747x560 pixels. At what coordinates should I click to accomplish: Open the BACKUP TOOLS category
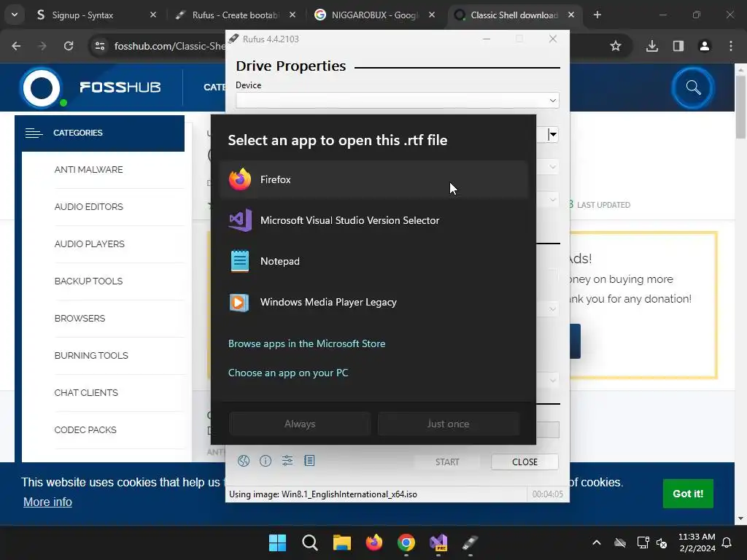(88, 281)
